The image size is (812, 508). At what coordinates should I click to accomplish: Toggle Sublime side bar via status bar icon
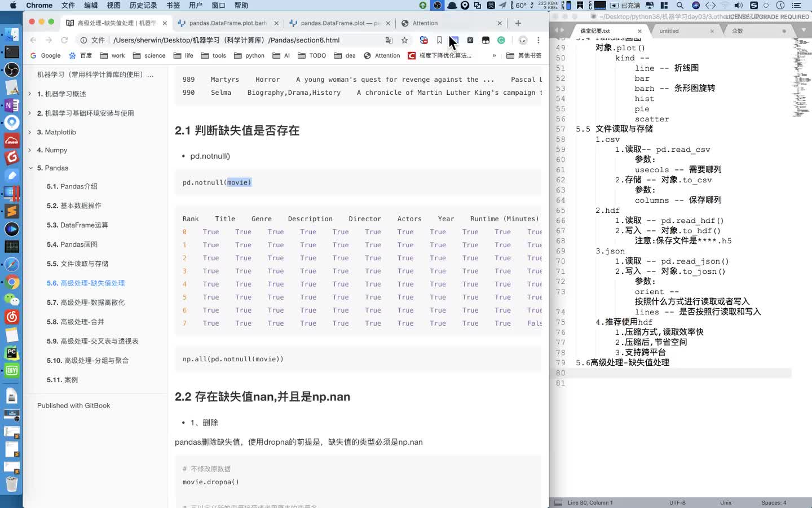558,502
